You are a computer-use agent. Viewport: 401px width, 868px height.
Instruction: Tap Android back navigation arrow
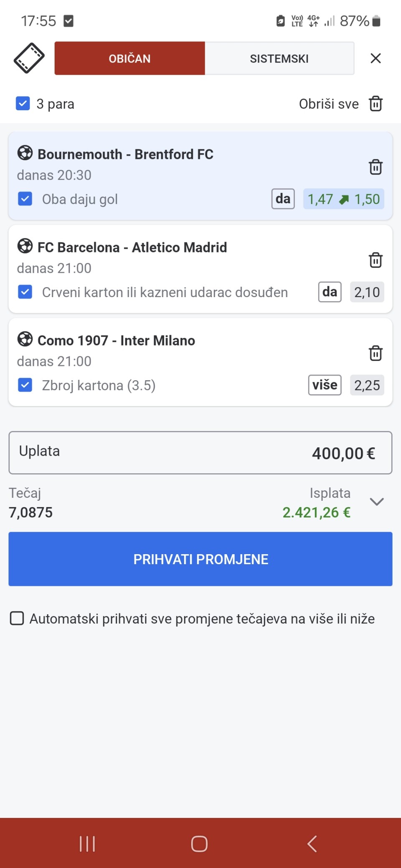tap(312, 843)
